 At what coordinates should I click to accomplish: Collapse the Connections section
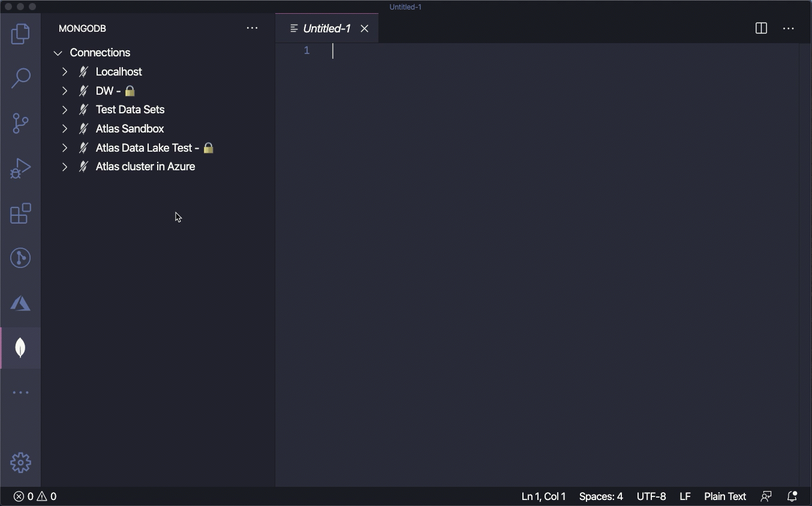pyautogui.click(x=58, y=53)
